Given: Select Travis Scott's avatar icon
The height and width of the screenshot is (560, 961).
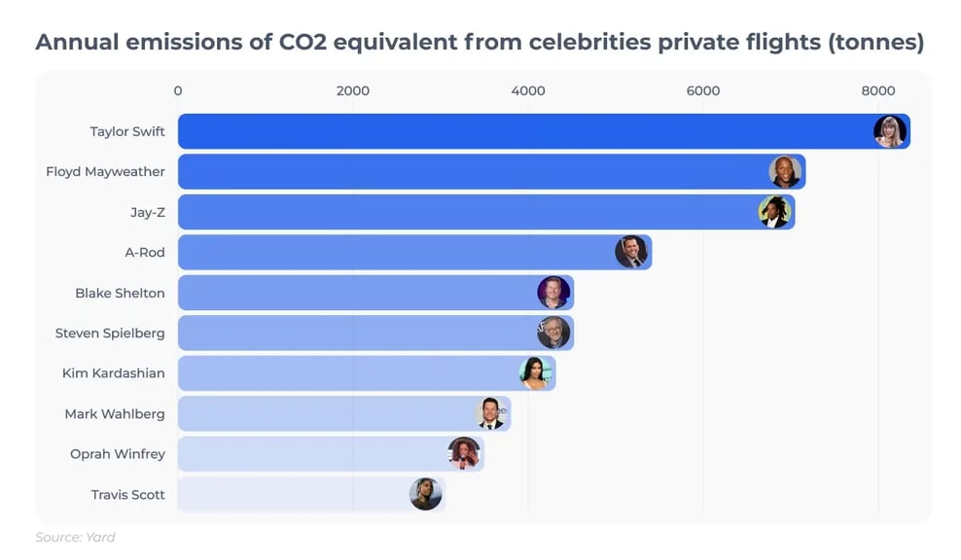Looking at the screenshot, I should (425, 494).
